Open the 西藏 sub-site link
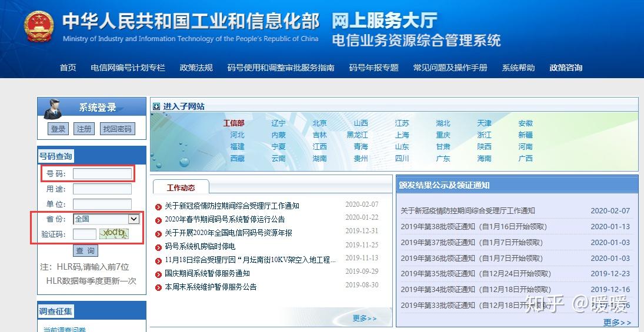Image resolution: width=644 pixels, height=332 pixels. click(x=238, y=159)
